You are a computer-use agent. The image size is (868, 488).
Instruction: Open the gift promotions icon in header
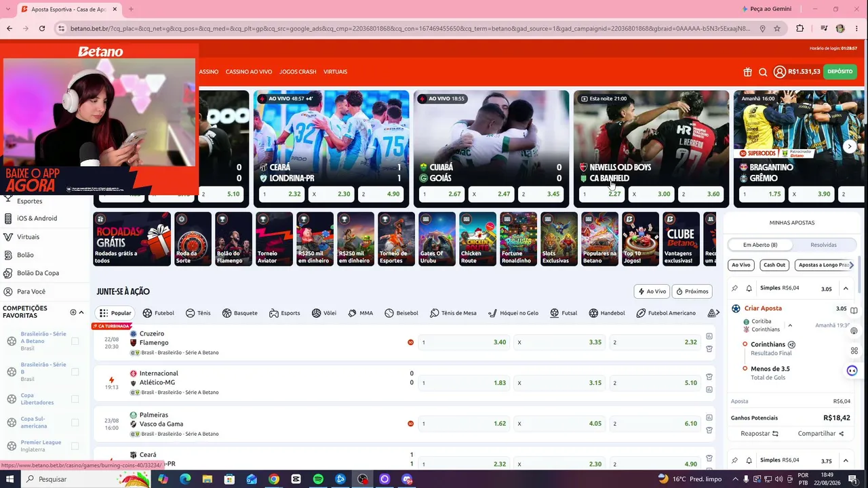747,72
